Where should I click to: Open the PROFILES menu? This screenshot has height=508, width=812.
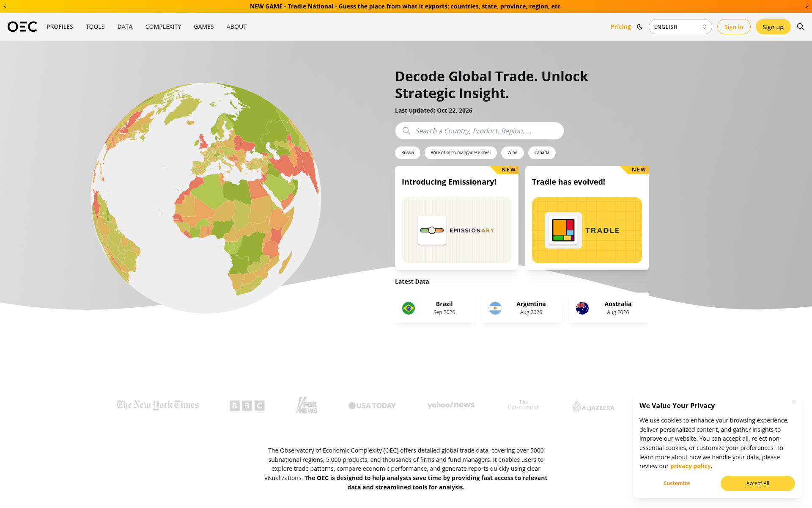60,27
